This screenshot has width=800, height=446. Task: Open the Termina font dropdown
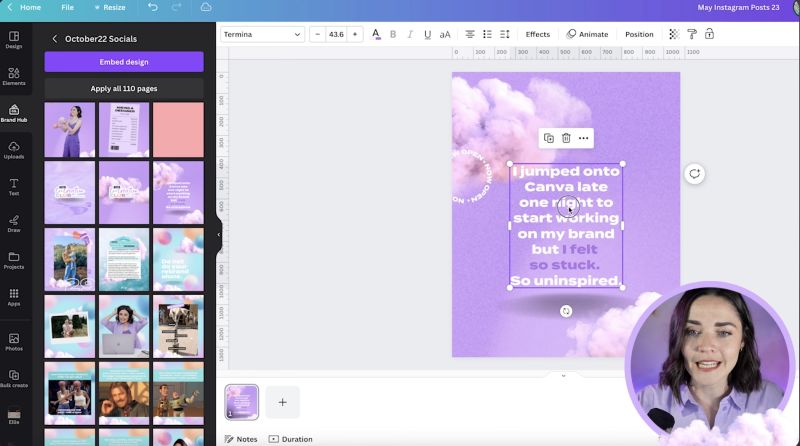[262, 34]
